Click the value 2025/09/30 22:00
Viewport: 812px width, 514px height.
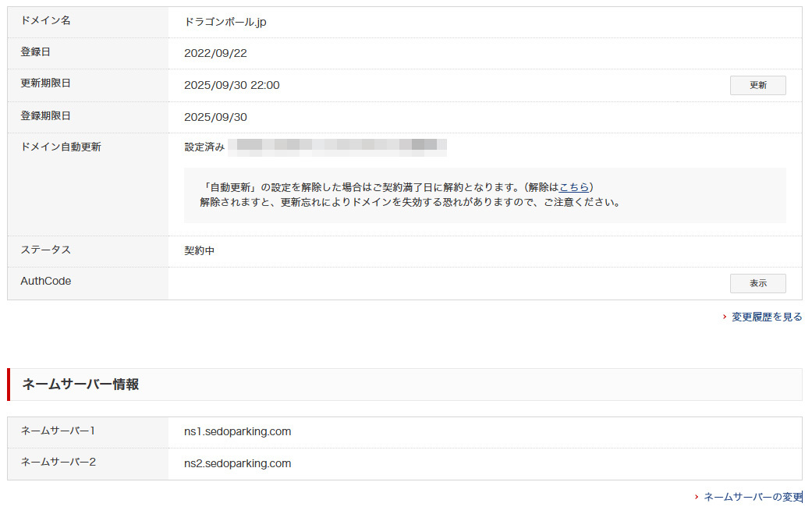(232, 86)
